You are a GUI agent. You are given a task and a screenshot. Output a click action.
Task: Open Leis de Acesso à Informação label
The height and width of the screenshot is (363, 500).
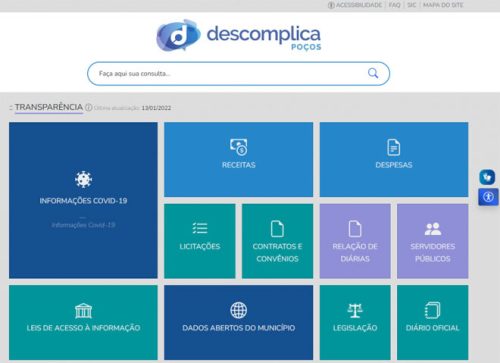pyautogui.click(x=83, y=328)
